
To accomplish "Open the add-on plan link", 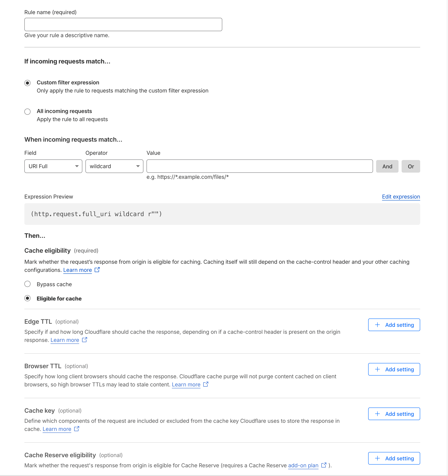I will pos(303,465).
